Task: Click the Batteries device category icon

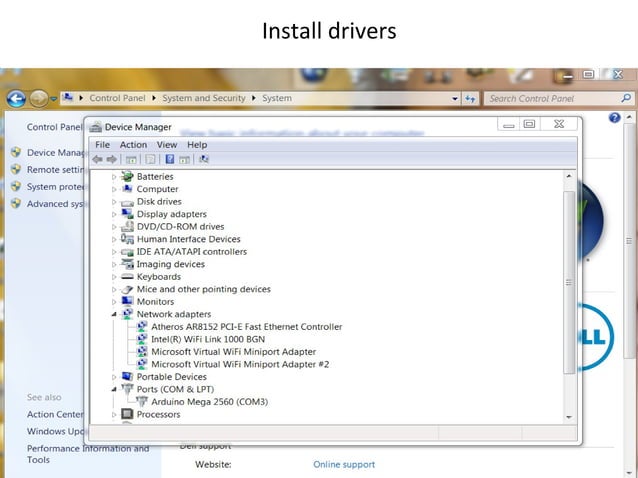Action: click(x=127, y=176)
